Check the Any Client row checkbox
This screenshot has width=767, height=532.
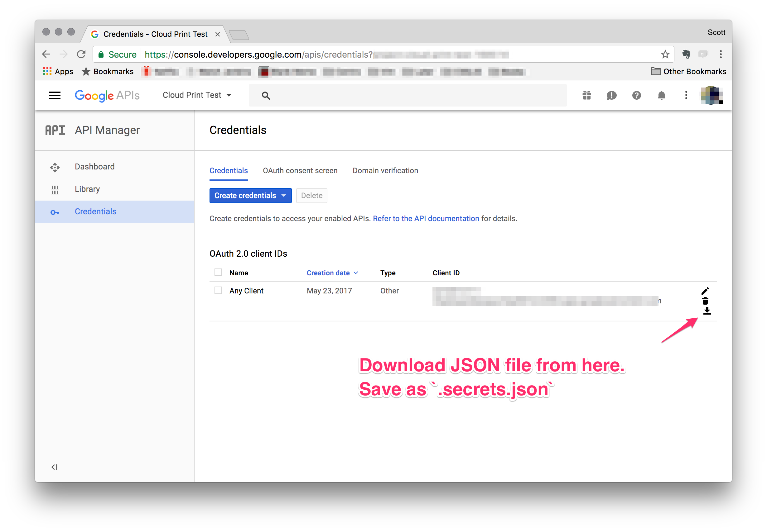coord(218,291)
